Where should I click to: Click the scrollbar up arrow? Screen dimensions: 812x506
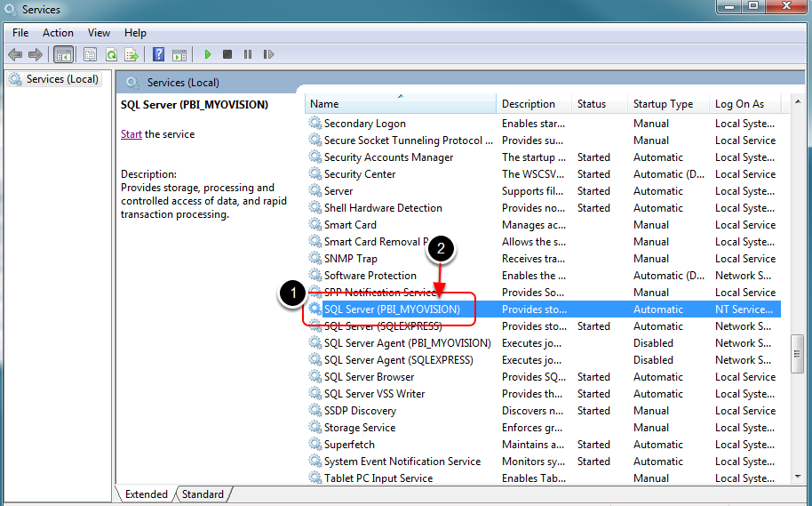(798, 101)
